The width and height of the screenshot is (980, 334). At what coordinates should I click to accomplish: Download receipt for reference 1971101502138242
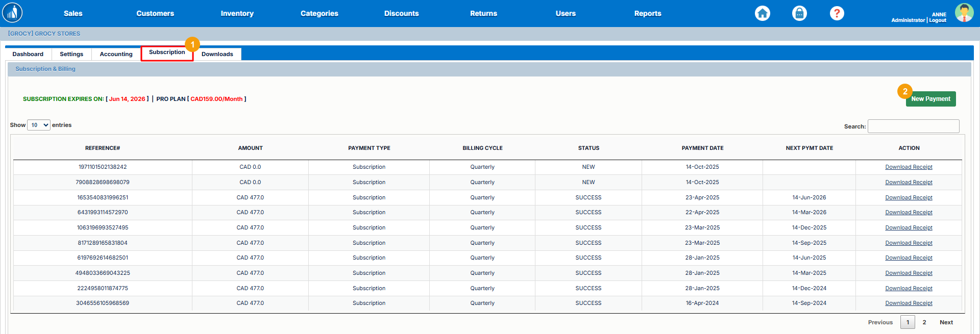909,167
